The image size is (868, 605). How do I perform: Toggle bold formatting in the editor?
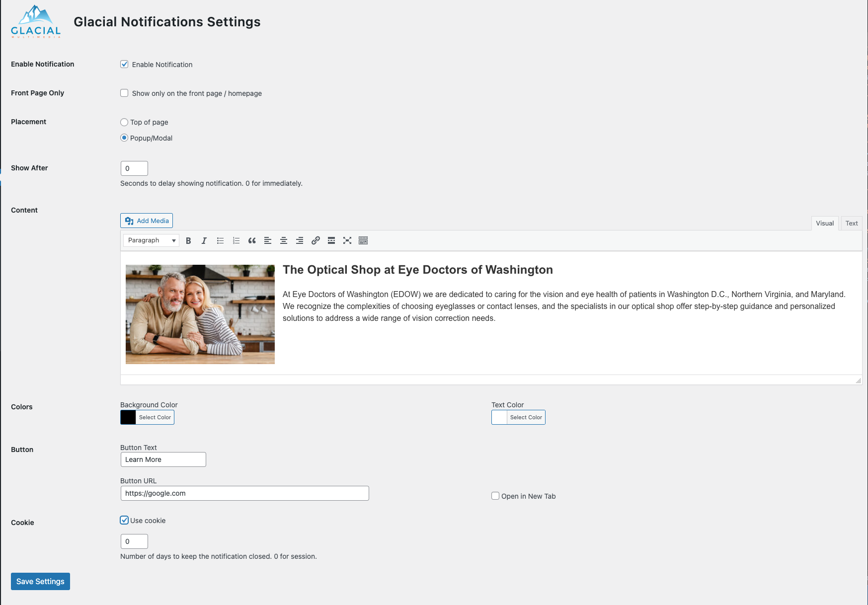coord(188,240)
